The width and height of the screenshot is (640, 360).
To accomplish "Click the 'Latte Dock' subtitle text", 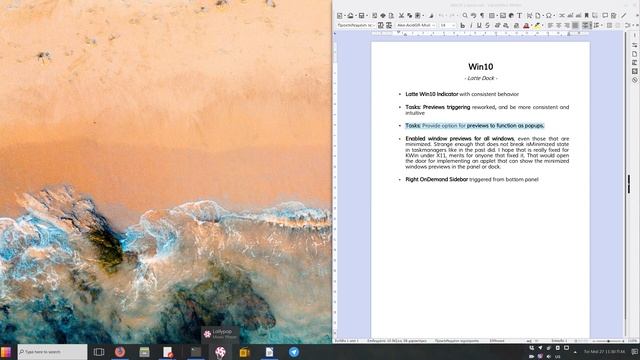I will 480,78.
